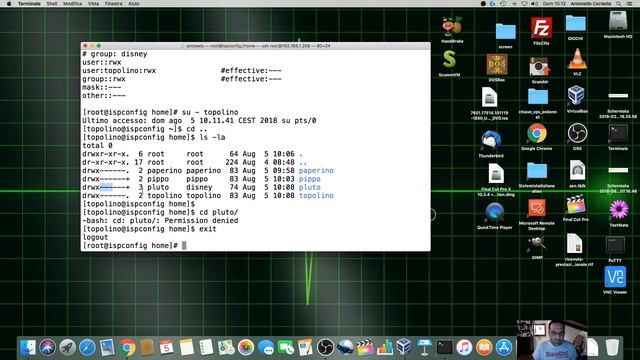
Task: Open the Shell menu
Action: tap(52, 3)
